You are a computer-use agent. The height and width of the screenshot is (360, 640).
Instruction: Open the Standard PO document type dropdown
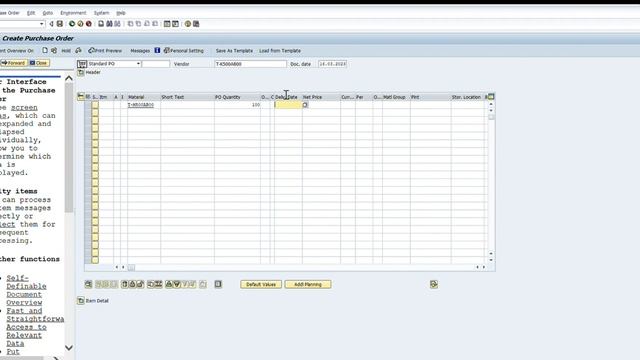138,64
